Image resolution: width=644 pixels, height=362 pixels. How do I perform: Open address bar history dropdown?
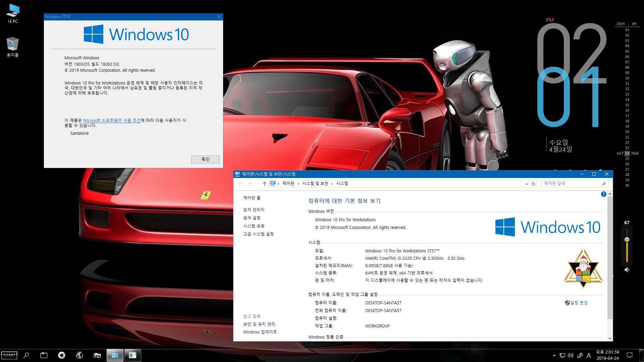pyautogui.click(x=527, y=184)
